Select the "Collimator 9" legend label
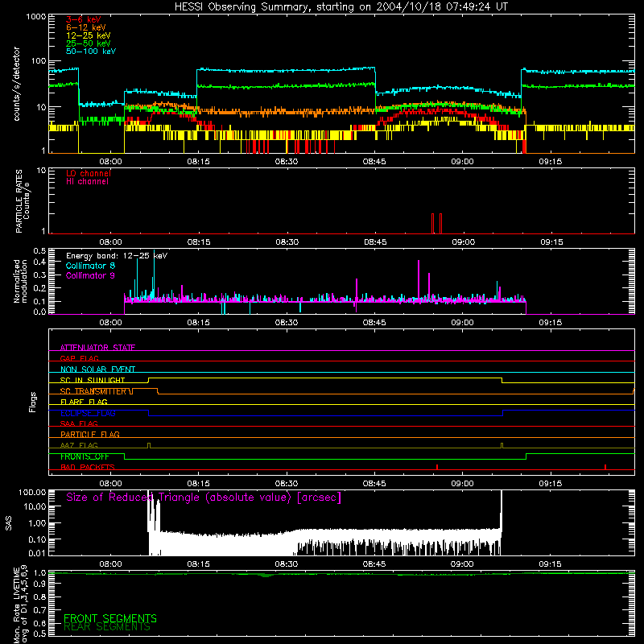The width and height of the screenshot is (644, 644). click(x=90, y=275)
